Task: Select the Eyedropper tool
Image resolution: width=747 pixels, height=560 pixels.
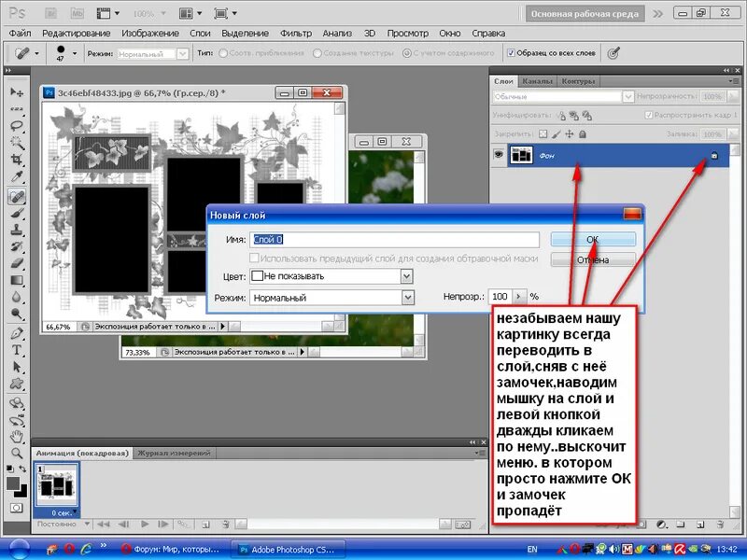Action: coord(17,176)
